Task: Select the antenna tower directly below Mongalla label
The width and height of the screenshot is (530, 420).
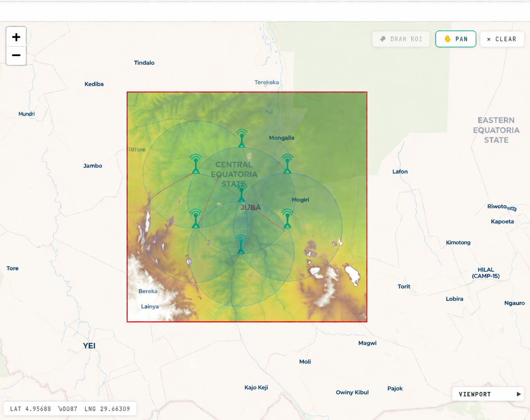Action: coord(287,164)
